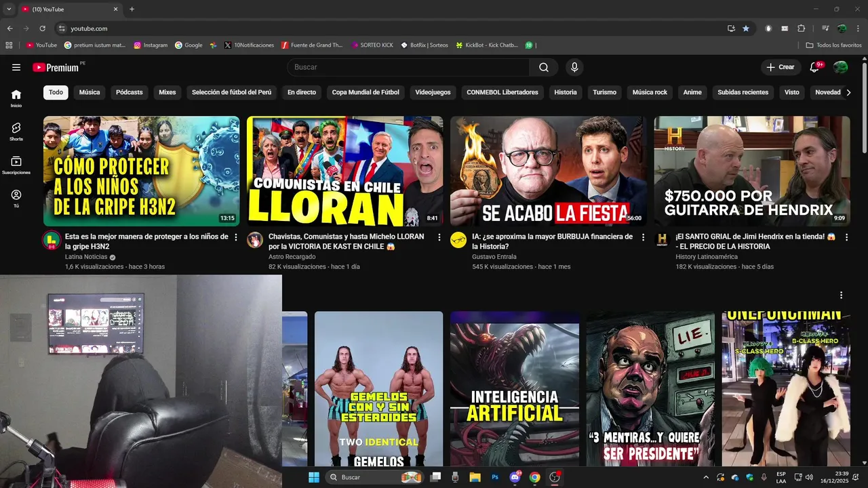
Task: Go to Inicio in the sidebar
Action: (x=16, y=98)
